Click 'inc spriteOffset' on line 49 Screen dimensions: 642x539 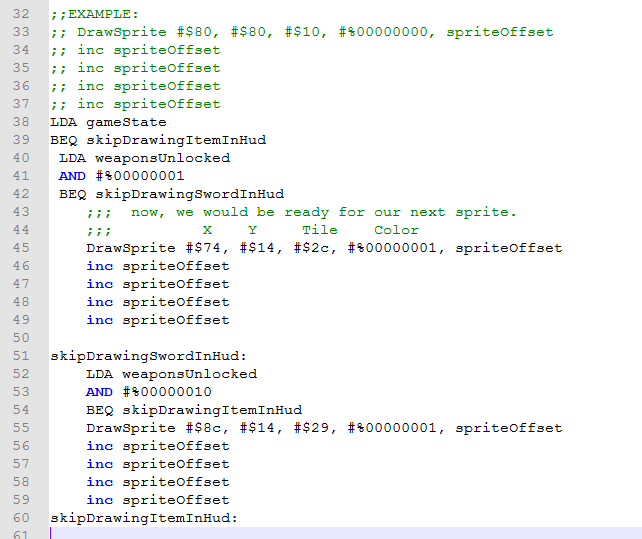pos(158,321)
